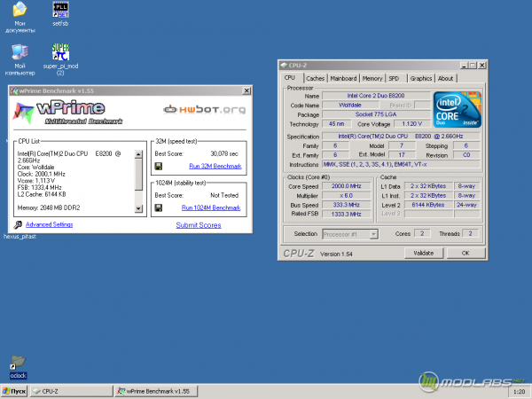Click the Run 32M Benchmark link
The height and width of the screenshot is (399, 532).
[x=215, y=166]
